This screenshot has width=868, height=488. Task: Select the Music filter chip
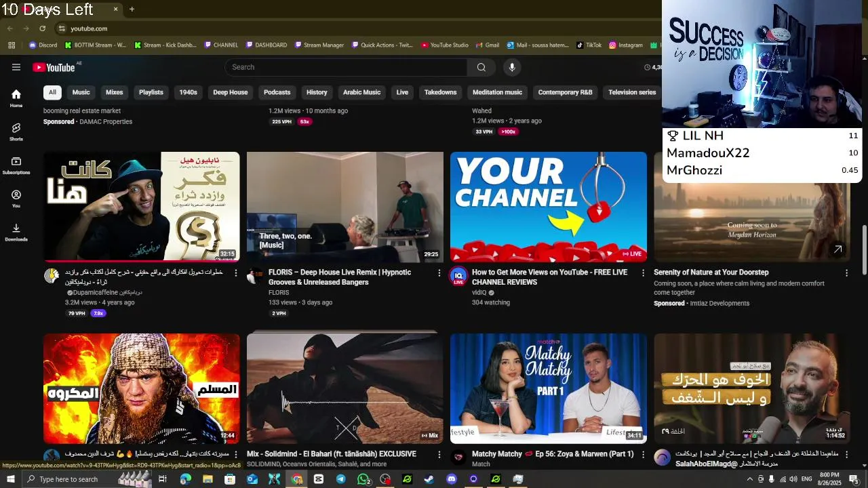[x=81, y=92]
